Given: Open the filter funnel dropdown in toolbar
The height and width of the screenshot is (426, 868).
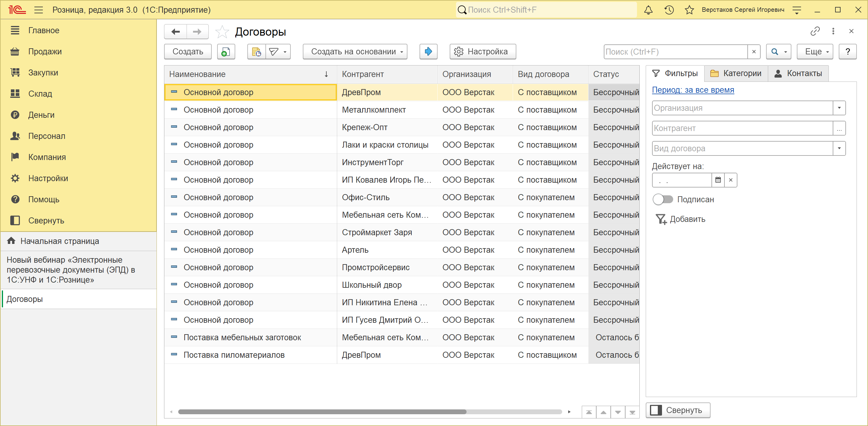Looking at the screenshot, I should (278, 52).
